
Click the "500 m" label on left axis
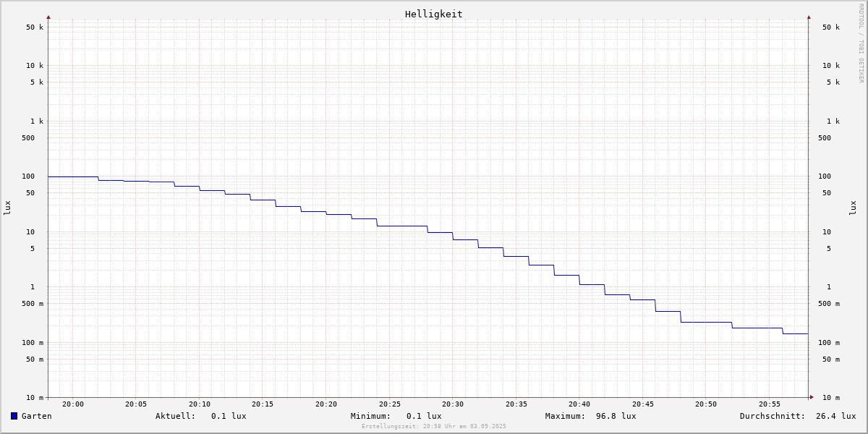click(x=33, y=304)
